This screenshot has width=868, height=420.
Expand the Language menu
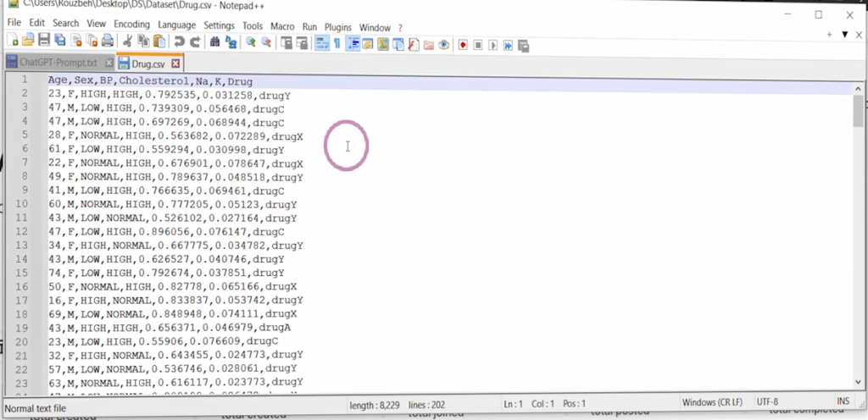coord(176,27)
